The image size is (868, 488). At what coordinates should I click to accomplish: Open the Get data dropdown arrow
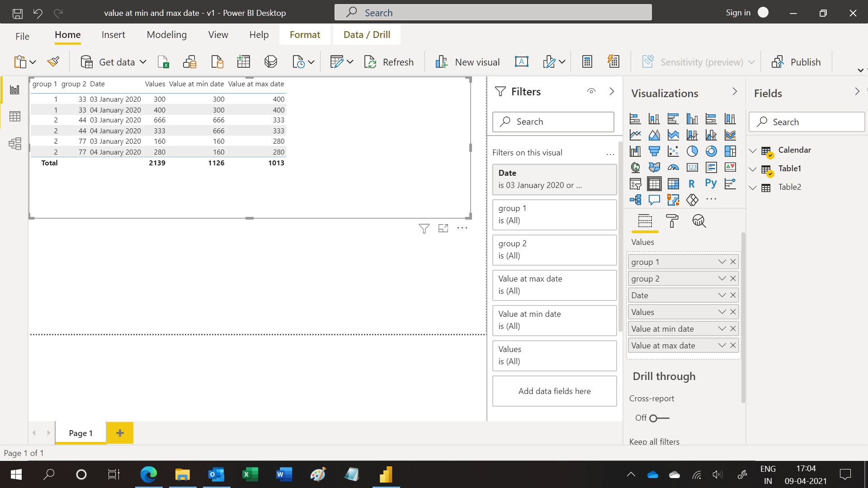(x=143, y=62)
